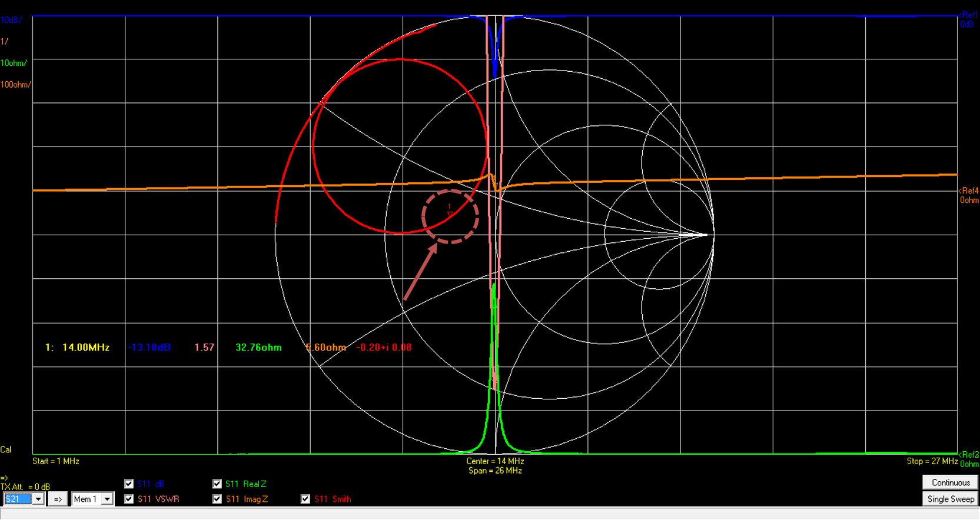The image size is (980, 520).
Task: Click the marker 1 frequency 14.00MHz readout
Action: pyautogui.click(x=85, y=347)
